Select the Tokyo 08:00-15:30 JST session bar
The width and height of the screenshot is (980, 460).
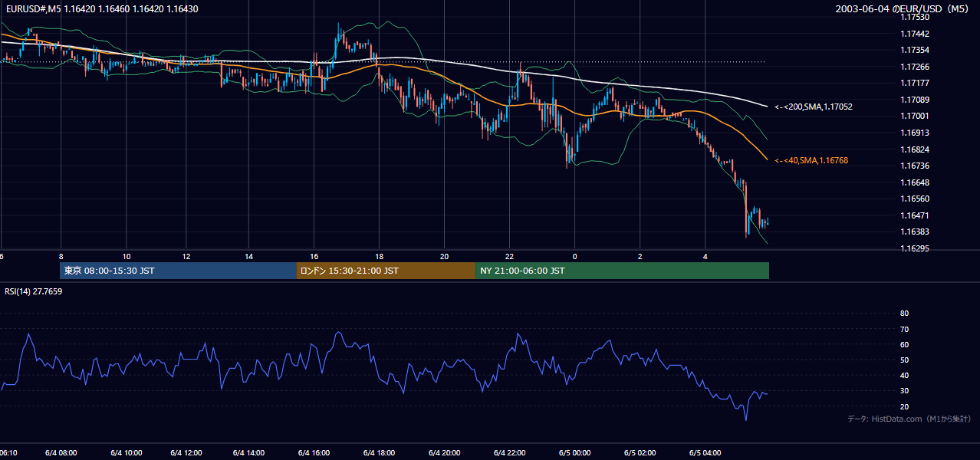point(178,271)
